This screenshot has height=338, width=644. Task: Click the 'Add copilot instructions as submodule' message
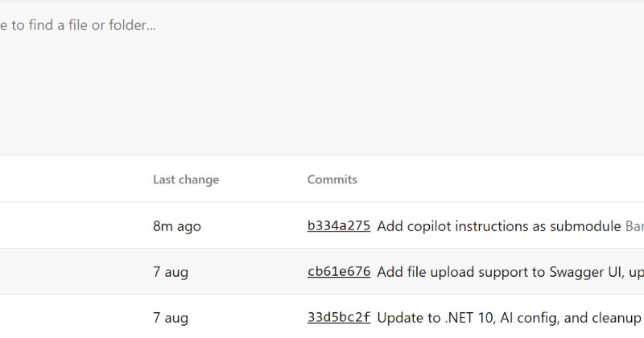tap(499, 226)
